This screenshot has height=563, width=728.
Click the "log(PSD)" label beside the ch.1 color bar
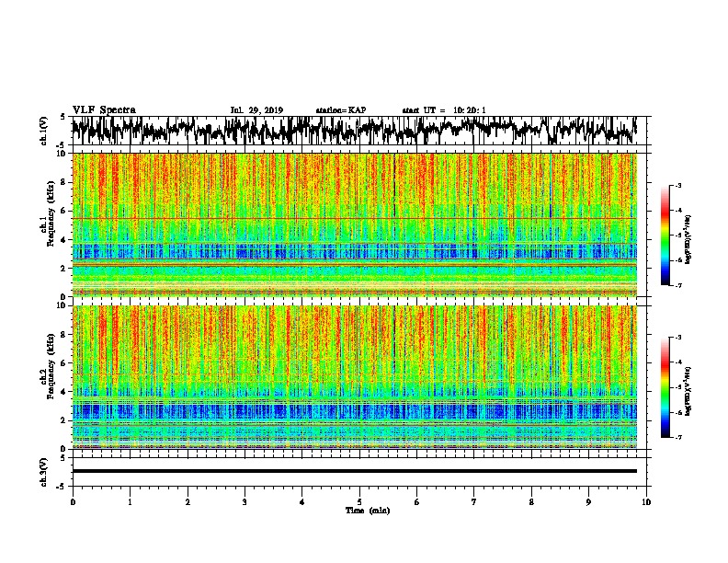click(688, 239)
